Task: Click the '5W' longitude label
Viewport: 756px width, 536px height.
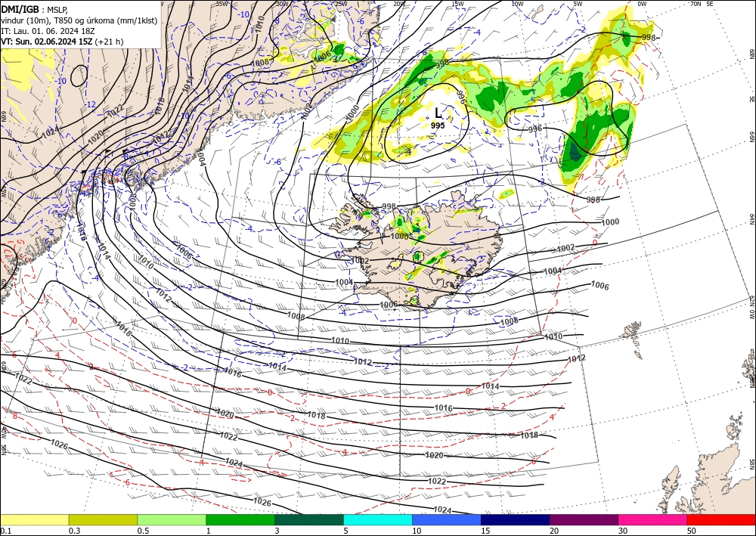Action: click(578, 4)
